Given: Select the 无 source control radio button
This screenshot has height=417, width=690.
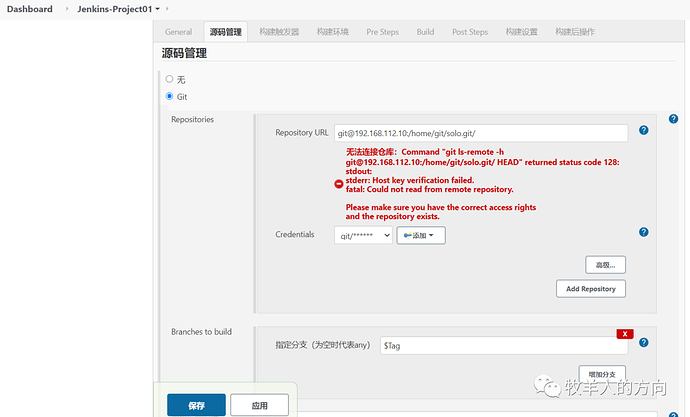Looking at the screenshot, I should (x=169, y=79).
